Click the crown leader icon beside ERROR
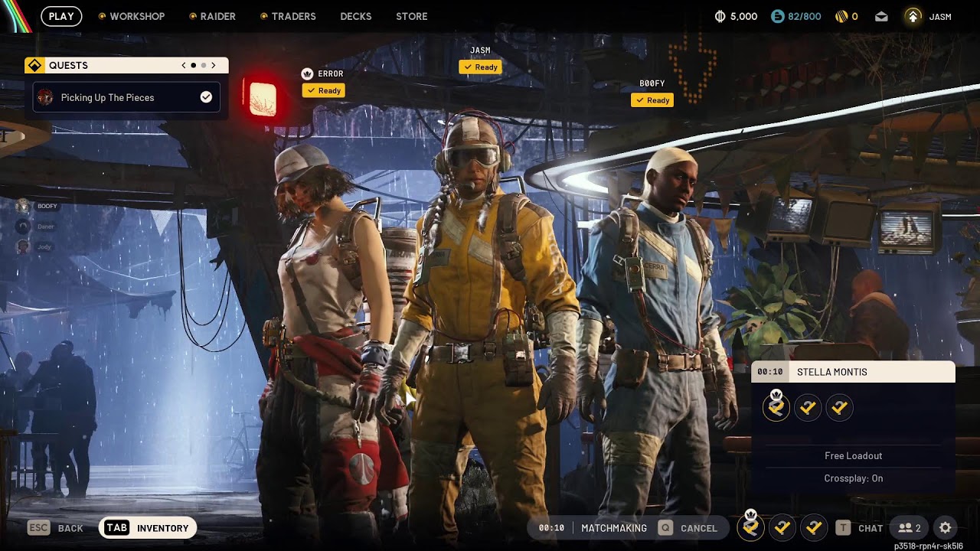 tap(307, 73)
